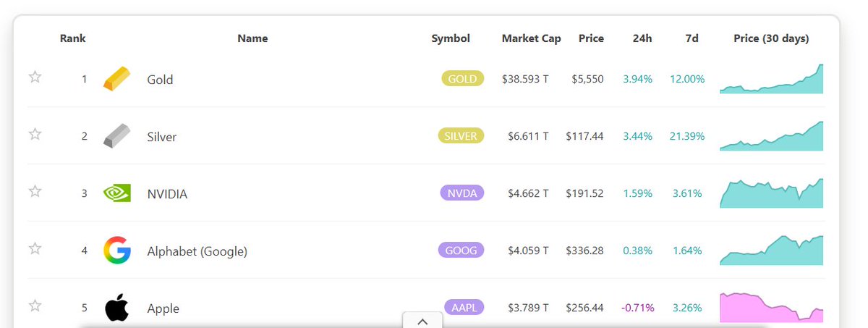View Apple's 30-day price chart
This screenshot has height=328, width=868.
[x=771, y=307]
